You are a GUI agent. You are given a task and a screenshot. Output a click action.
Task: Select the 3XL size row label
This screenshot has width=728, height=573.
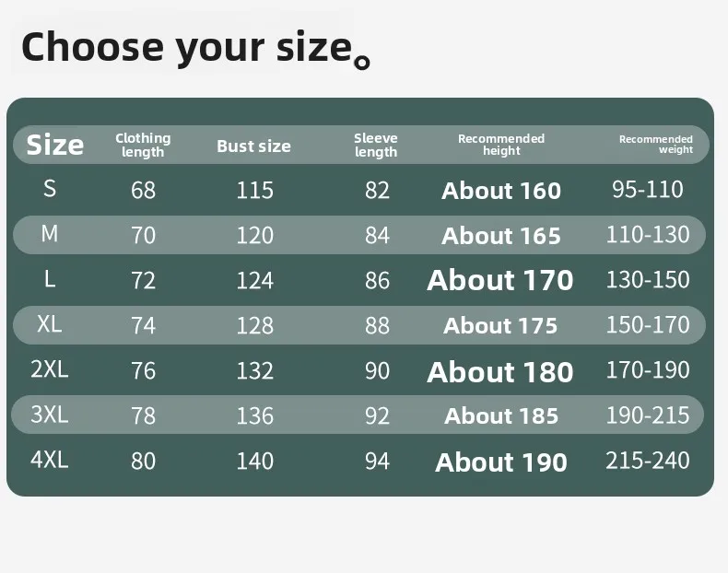[50, 415]
